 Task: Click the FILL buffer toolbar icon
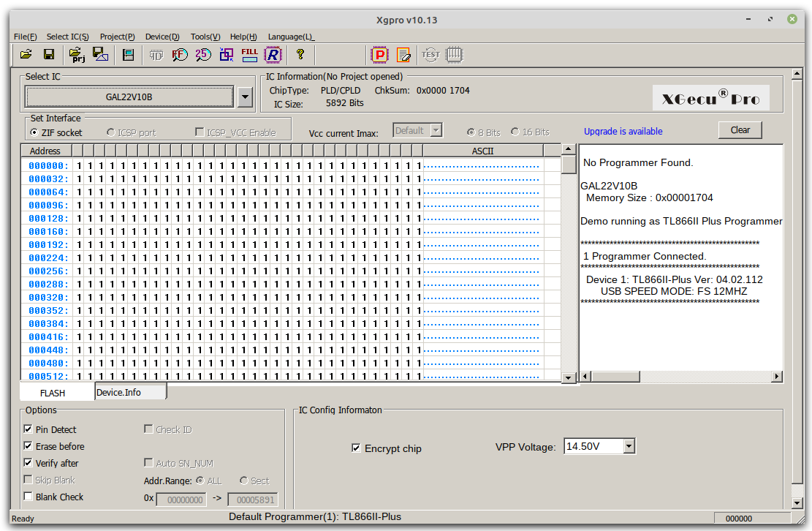(249, 54)
